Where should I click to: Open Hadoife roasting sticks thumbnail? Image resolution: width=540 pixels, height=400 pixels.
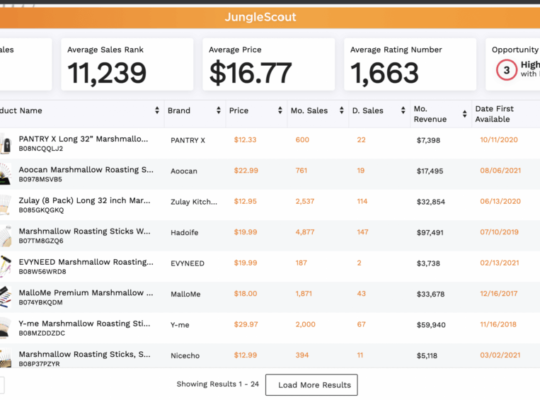pyautogui.click(x=6, y=236)
